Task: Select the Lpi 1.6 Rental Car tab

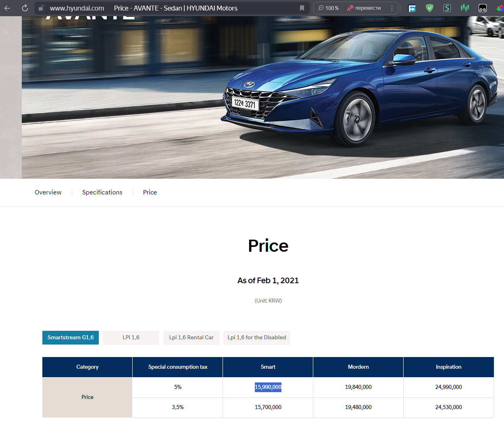Action: tap(192, 338)
